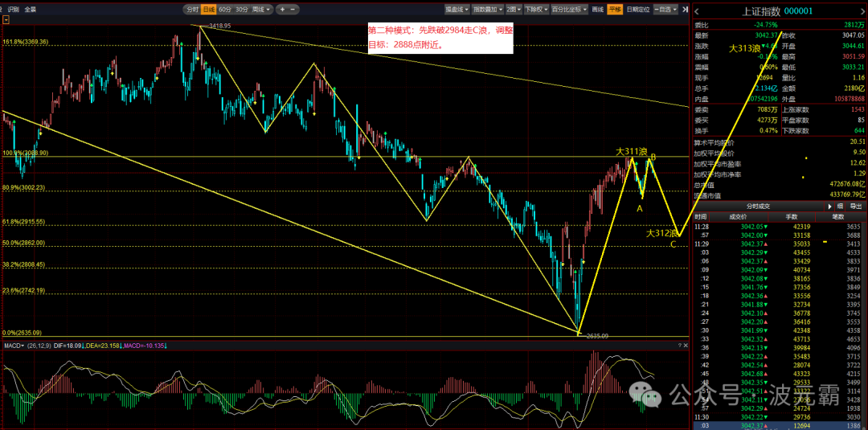868x430 pixels.
Task: Open the 周线 period dropdown
Action: [261, 10]
